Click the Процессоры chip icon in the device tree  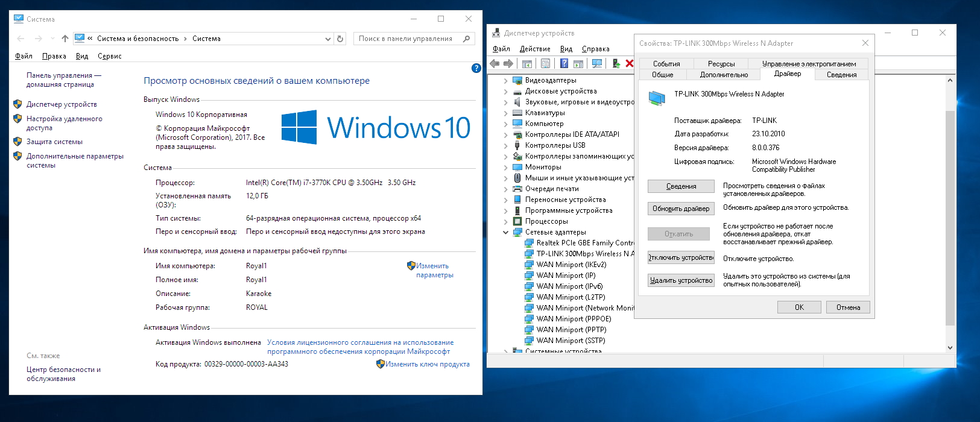point(517,221)
